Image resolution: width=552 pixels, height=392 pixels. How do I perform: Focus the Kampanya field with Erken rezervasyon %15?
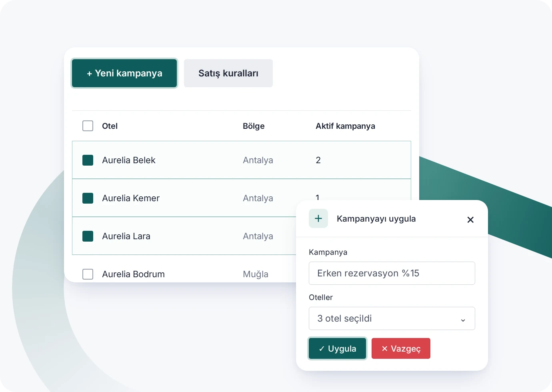tap(392, 273)
